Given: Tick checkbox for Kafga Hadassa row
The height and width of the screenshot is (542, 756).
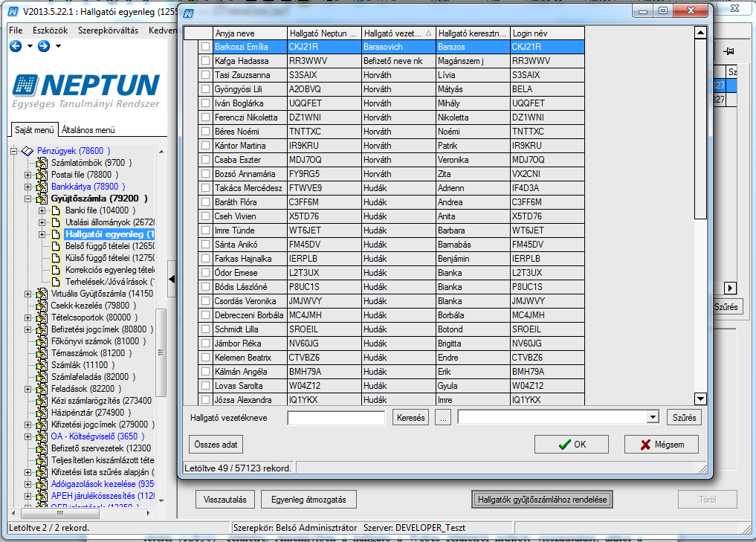Looking at the screenshot, I should pyautogui.click(x=206, y=61).
